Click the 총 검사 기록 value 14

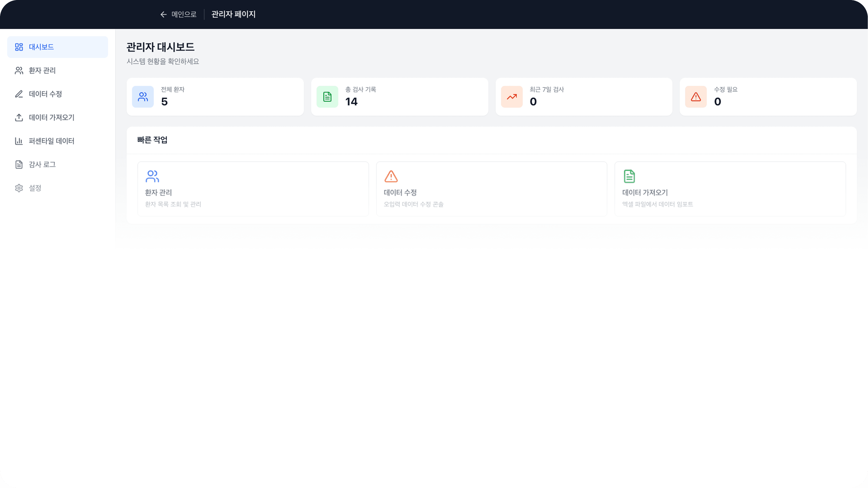pyautogui.click(x=351, y=102)
